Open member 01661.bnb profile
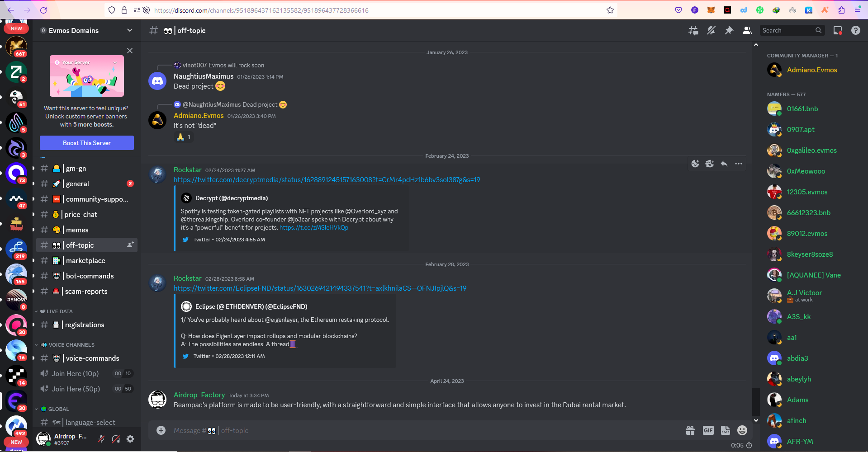This screenshot has height=452, width=868. coord(811,109)
